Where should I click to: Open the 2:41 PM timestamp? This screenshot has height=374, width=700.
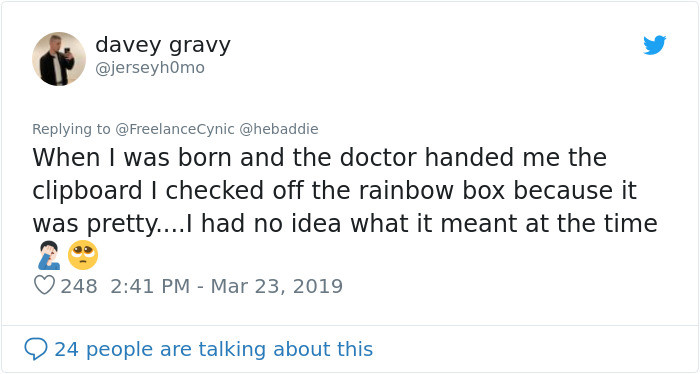(150, 286)
